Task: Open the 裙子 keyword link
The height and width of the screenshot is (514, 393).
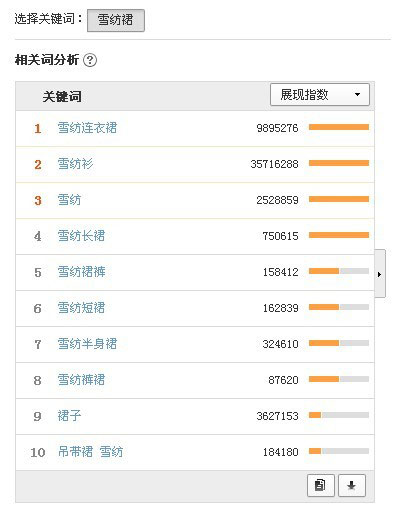Action: coord(69,416)
